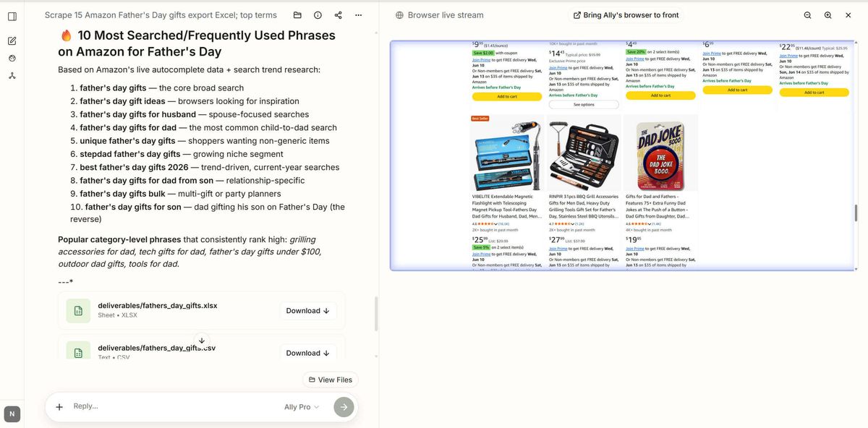Open Gifts for Dad and Fathers title link

pyautogui.click(x=658, y=206)
